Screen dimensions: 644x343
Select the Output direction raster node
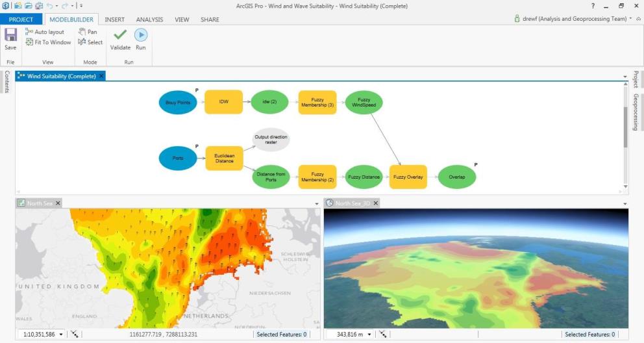[x=271, y=140]
